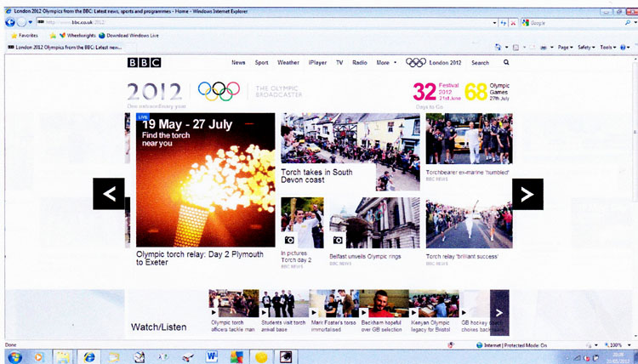The image size is (638, 364).
Task: Open iPlayer in BBC navigation
Action: click(x=317, y=63)
